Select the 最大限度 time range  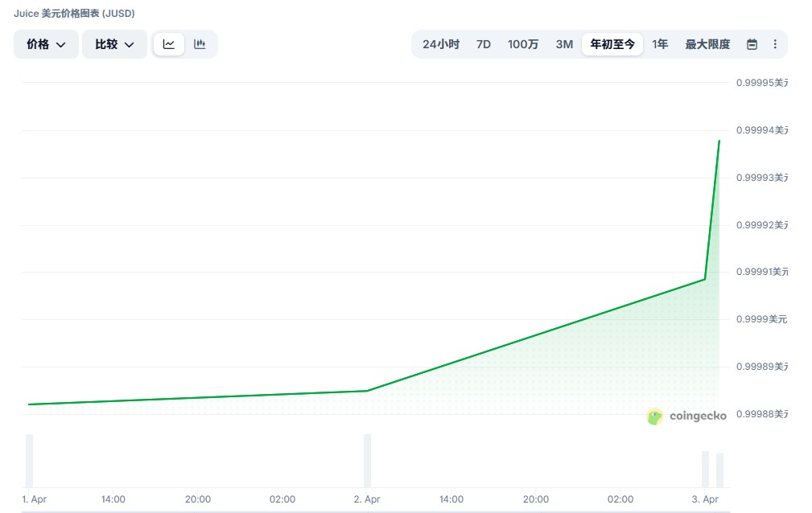coord(707,44)
